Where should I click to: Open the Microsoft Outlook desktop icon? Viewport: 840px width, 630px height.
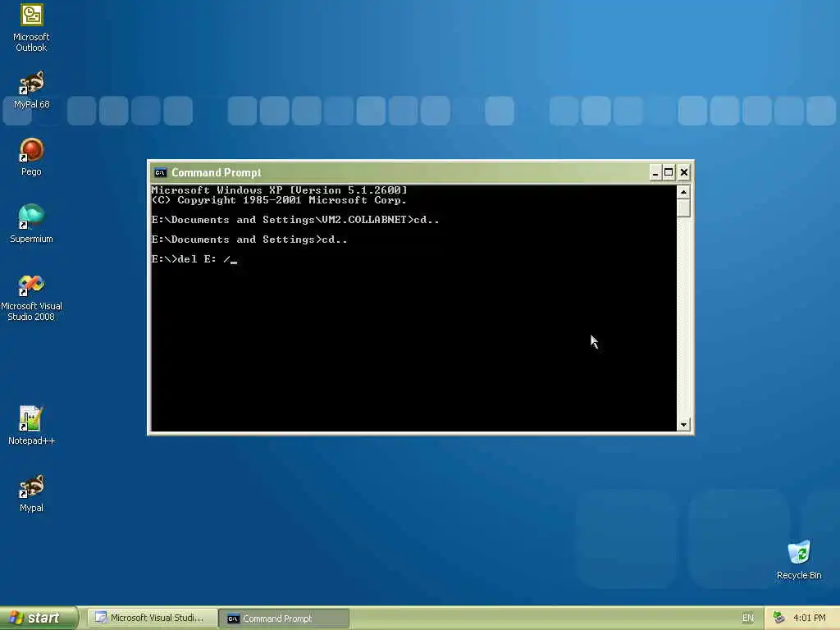pos(32,28)
